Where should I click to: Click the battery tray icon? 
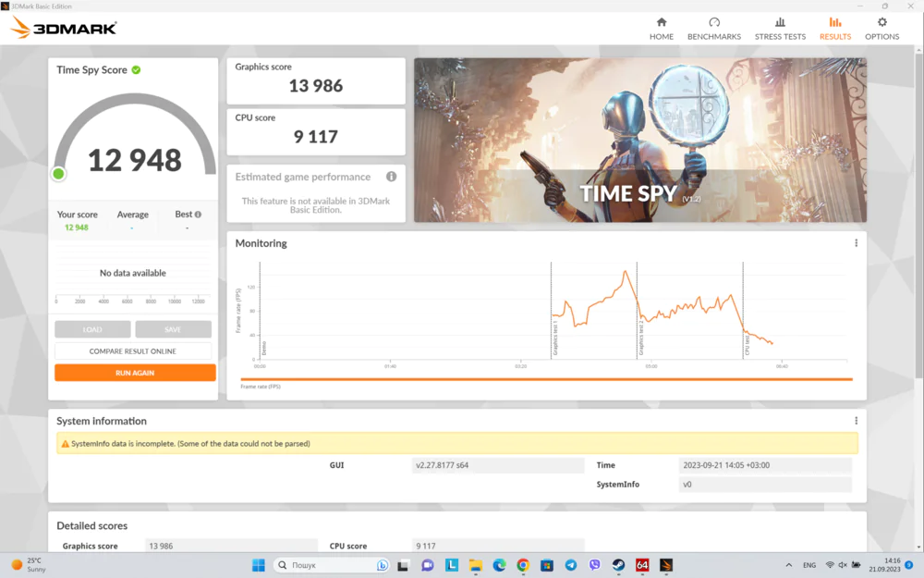857,565
